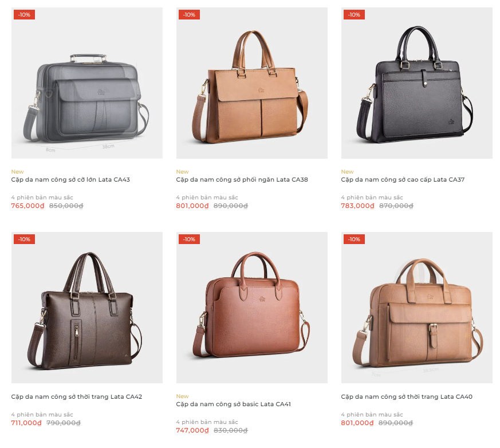Click the 765,000đ sale price of CA43
Viewport: 500px width, 448px height.
point(27,206)
